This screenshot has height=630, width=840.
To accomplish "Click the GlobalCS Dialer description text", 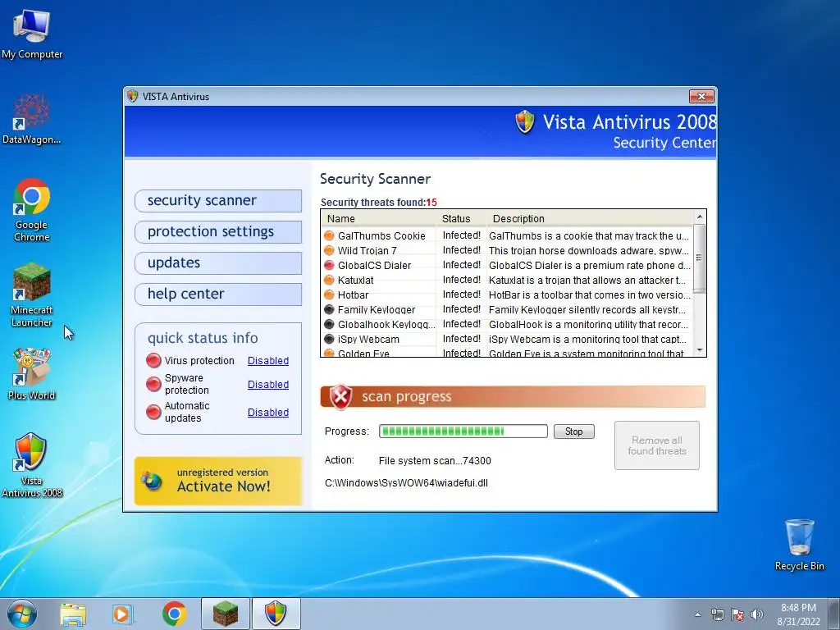I will click(589, 265).
